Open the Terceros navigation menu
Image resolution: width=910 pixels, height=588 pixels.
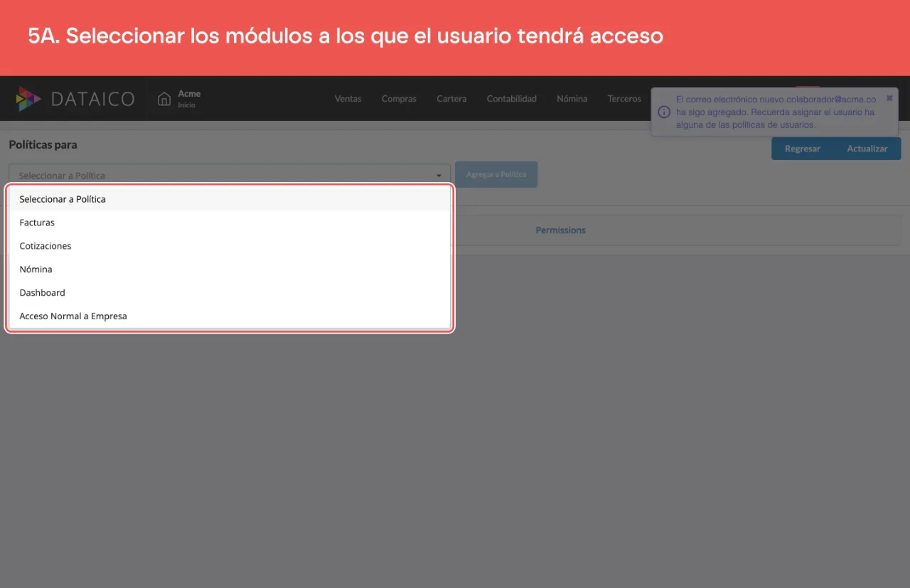pos(624,99)
